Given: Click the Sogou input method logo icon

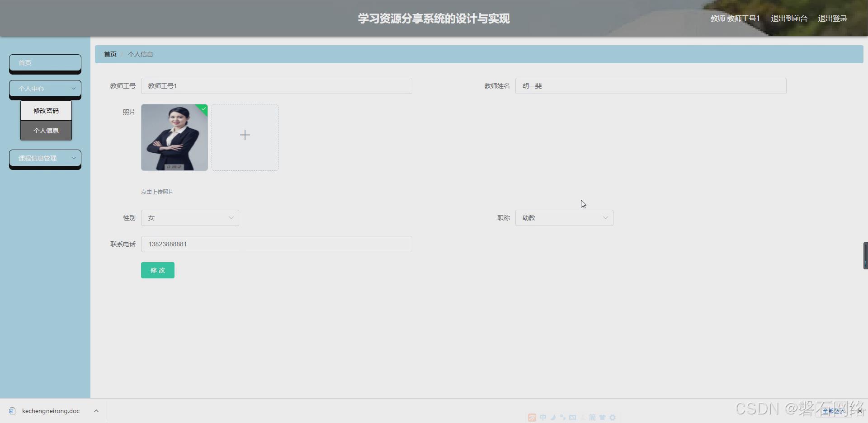Looking at the screenshot, I should pos(532,418).
